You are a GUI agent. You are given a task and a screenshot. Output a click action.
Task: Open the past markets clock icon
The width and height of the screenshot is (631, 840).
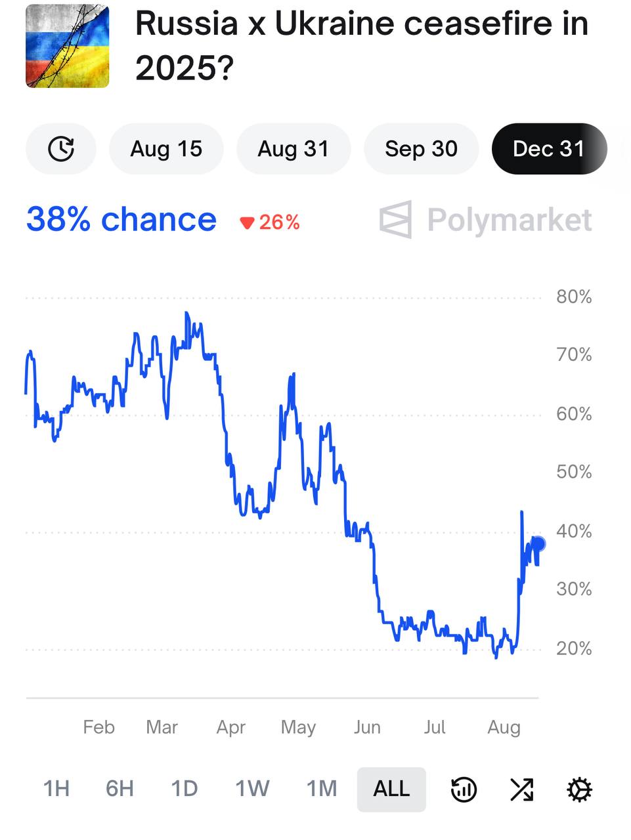[x=61, y=149]
